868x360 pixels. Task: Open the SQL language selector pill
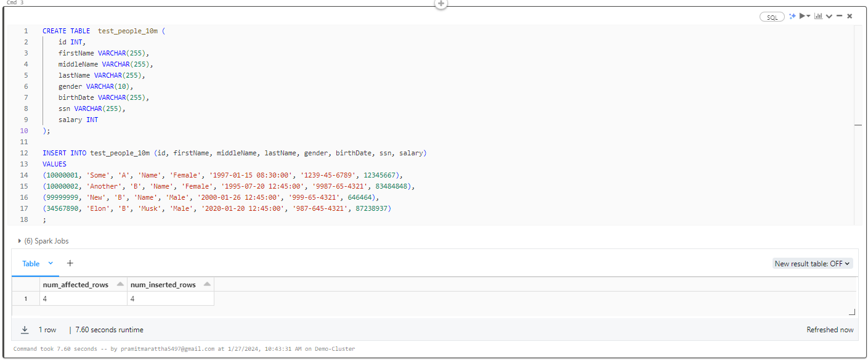pyautogui.click(x=772, y=17)
